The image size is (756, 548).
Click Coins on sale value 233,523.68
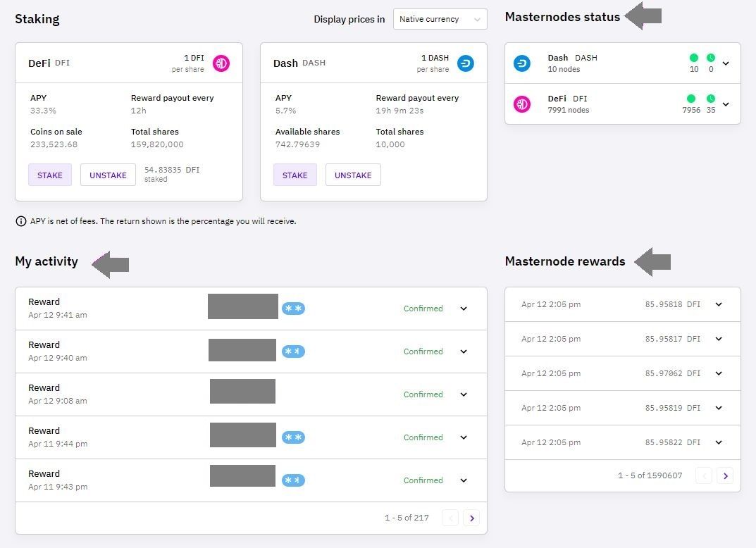click(x=54, y=144)
